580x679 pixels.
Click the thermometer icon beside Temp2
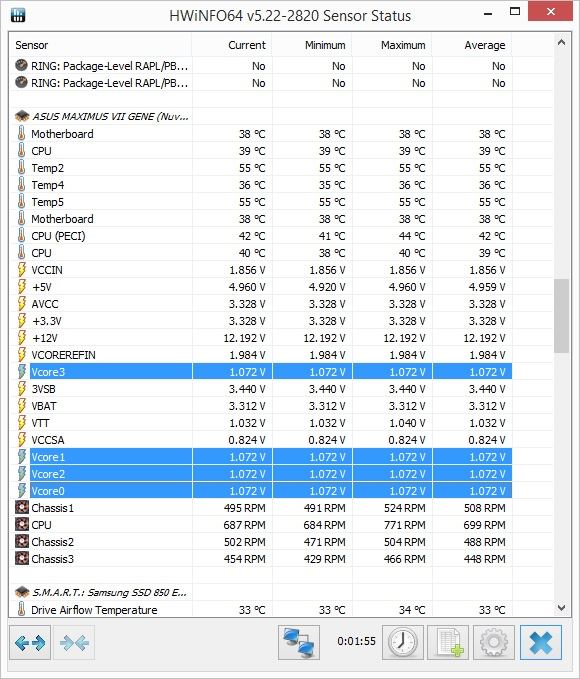pyautogui.click(x=21, y=168)
